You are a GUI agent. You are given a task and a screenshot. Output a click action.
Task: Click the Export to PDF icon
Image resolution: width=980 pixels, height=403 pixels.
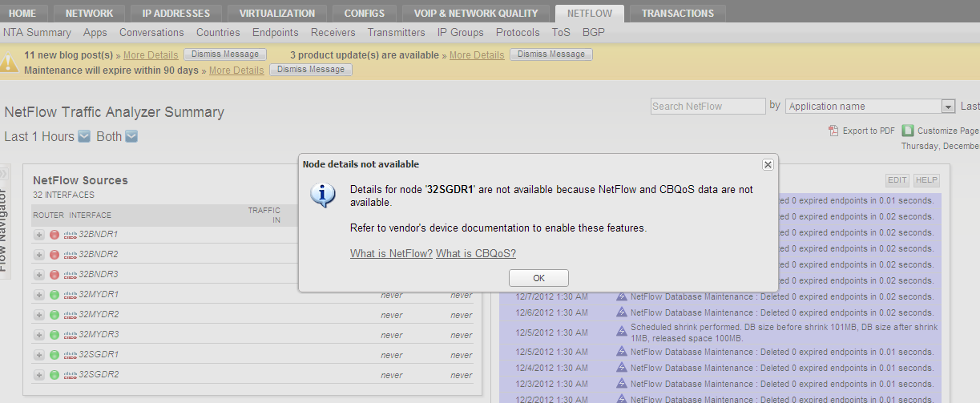click(x=833, y=131)
